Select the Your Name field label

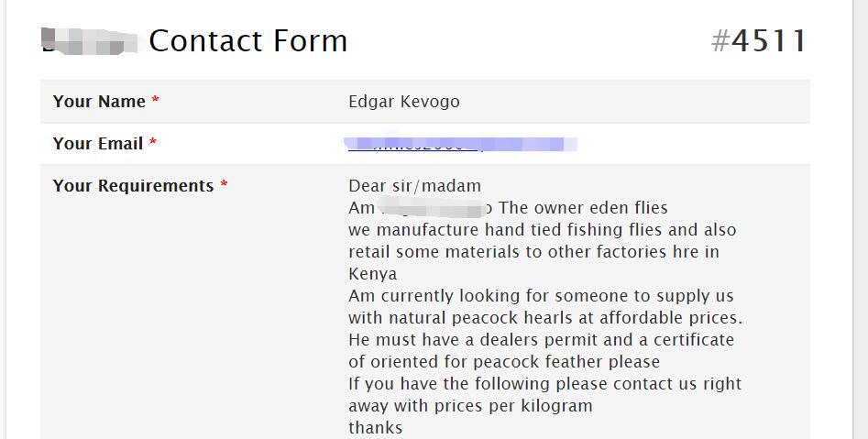(x=99, y=102)
